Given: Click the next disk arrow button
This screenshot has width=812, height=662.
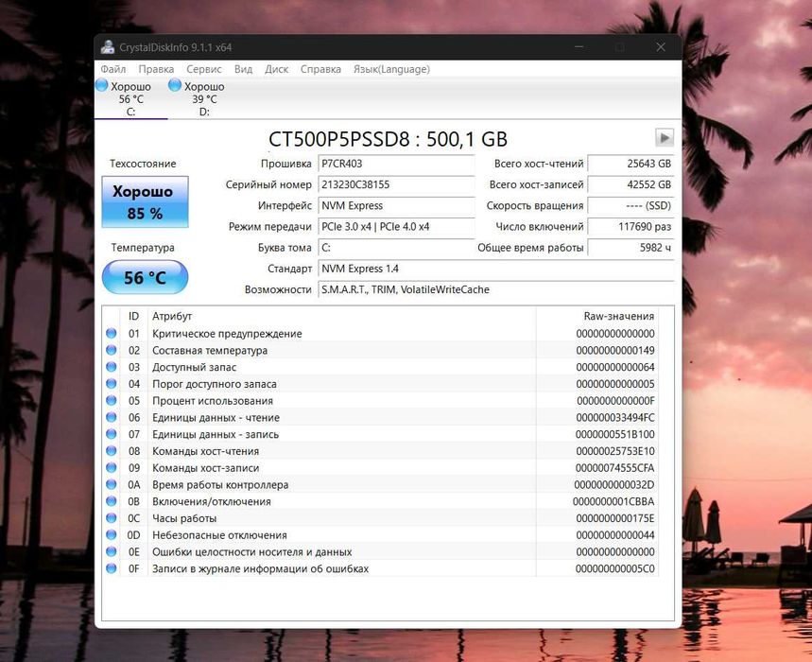Looking at the screenshot, I should (665, 138).
